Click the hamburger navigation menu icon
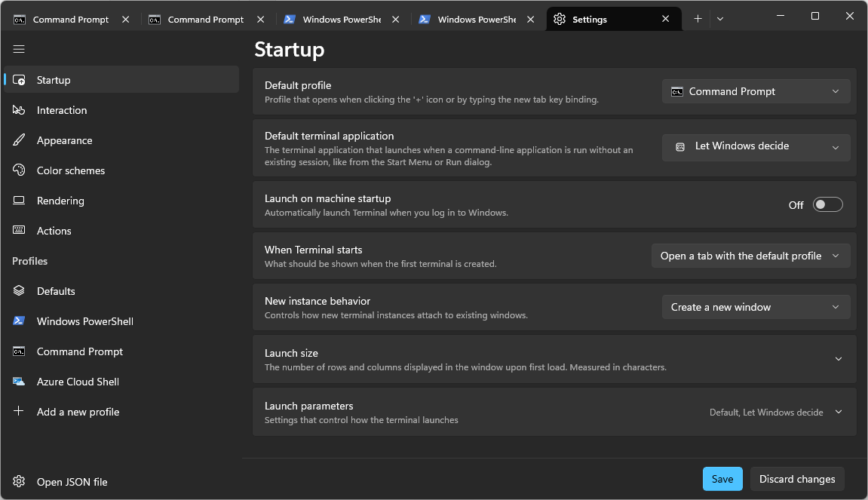868x500 pixels. point(19,49)
